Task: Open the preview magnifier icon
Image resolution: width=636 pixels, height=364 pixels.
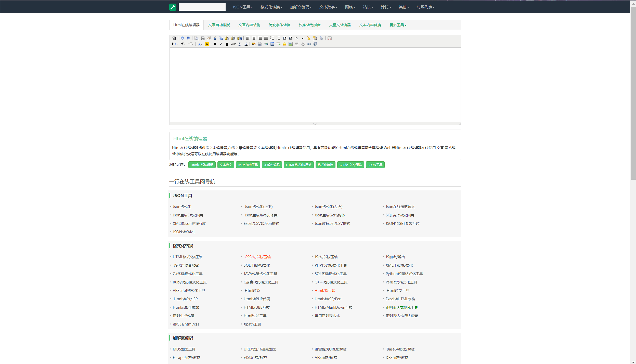Action: point(196,38)
